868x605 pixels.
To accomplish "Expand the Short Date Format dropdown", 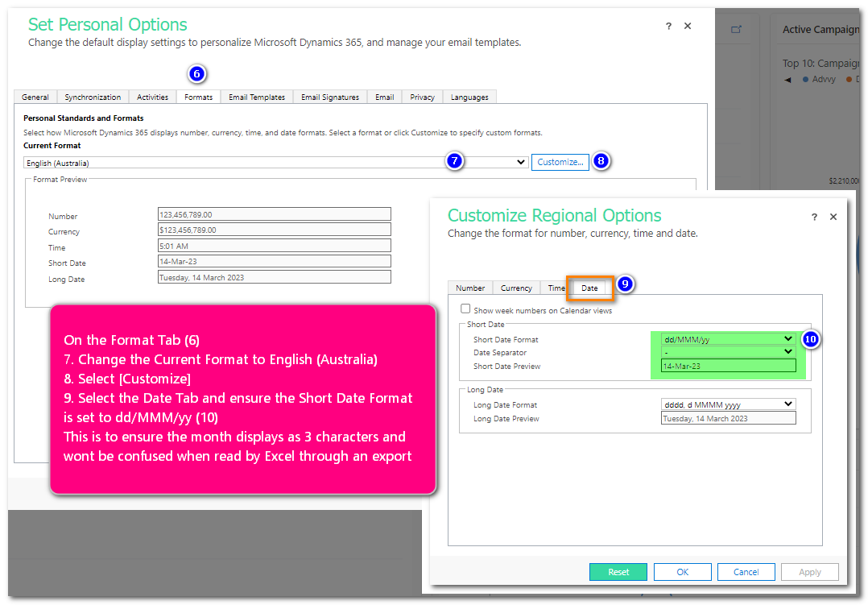I will [728, 339].
